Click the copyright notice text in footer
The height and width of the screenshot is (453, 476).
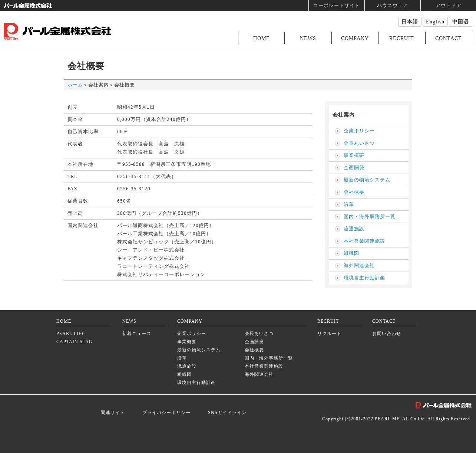pyautogui.click(x=397, y=419)
